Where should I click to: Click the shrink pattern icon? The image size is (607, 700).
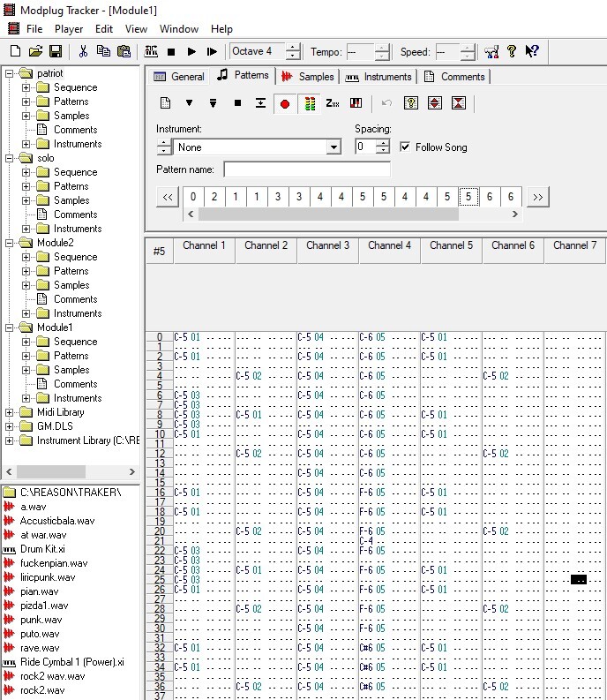458,103
